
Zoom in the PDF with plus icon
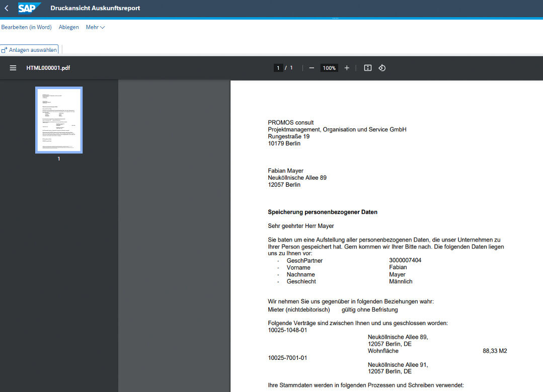point(347,68)
